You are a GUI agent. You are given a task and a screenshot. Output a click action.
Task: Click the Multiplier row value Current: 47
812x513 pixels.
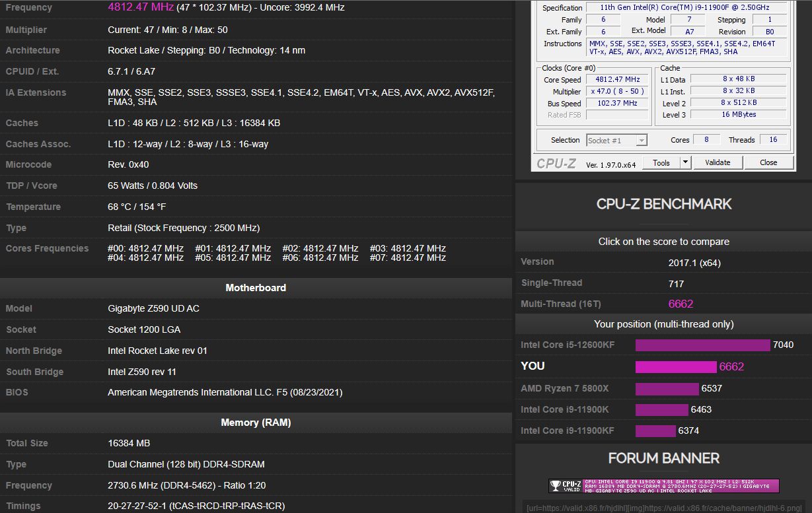[168, 30]
